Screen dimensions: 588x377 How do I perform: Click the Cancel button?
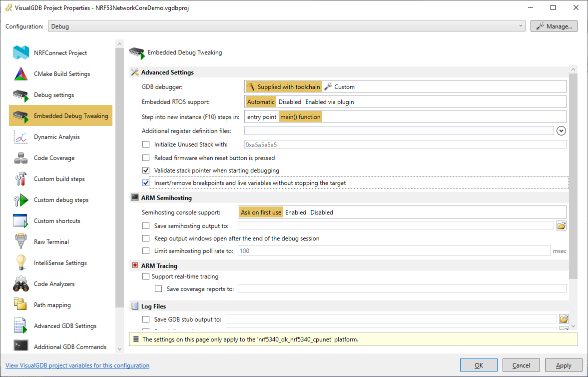pyautogui.click(x=521, y=365)
